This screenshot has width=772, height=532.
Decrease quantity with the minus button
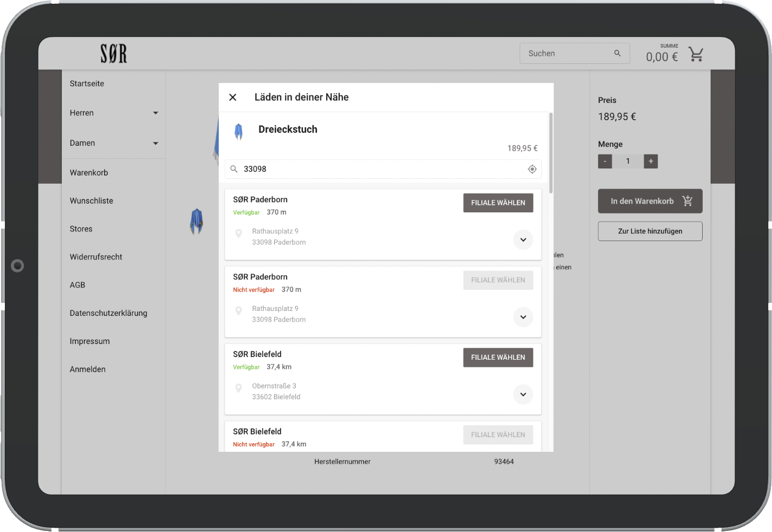[x=605, y=161]
